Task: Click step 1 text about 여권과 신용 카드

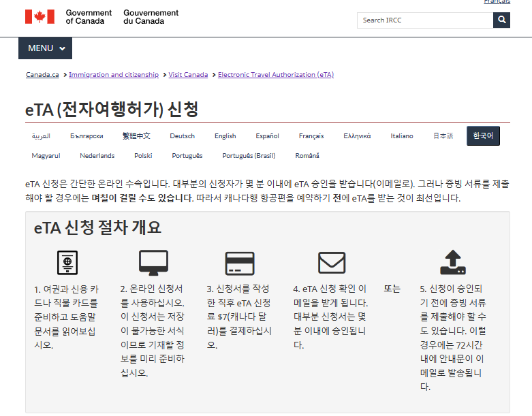Action: click(x=67, y=317)
